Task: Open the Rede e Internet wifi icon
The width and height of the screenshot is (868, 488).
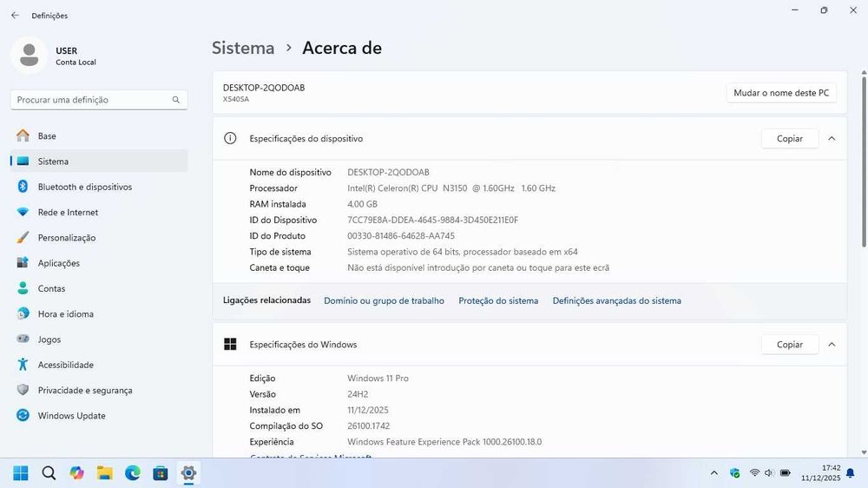Action: coord(23,212)
